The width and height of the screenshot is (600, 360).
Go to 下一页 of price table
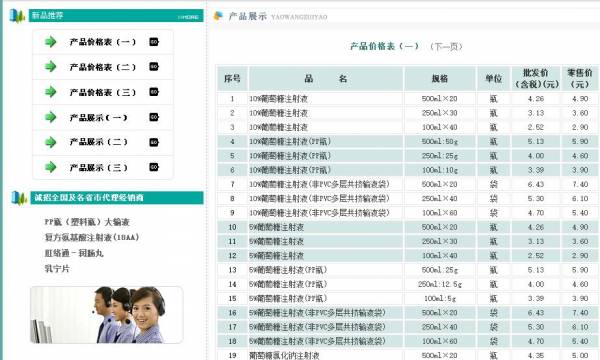[446, 47]
